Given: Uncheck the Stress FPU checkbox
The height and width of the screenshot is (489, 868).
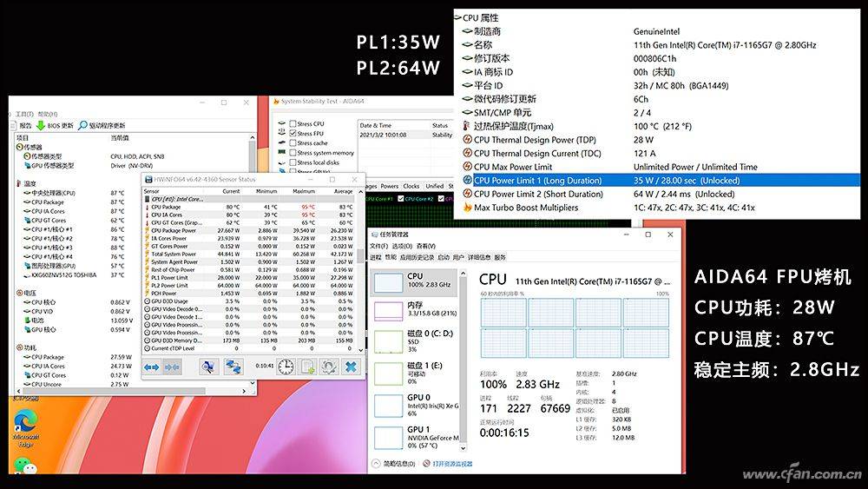Looking at the screenshot, I should [x=293, y=134].
